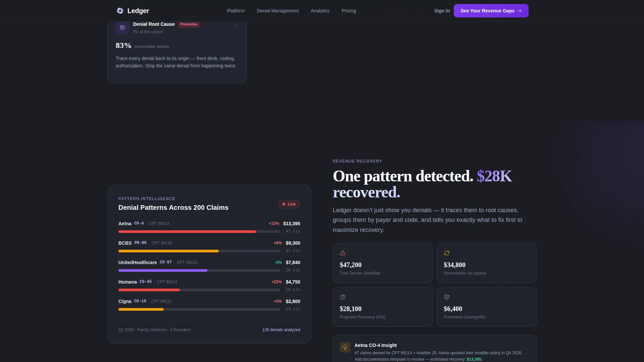This screenshot has width=644, height=362.
Task: Open the Total Denials Identified card
Action: click(382, 263)
